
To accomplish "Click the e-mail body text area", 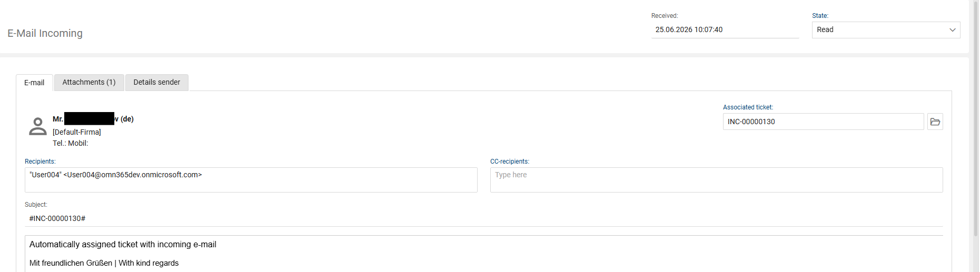I will [x=483, y=254].
